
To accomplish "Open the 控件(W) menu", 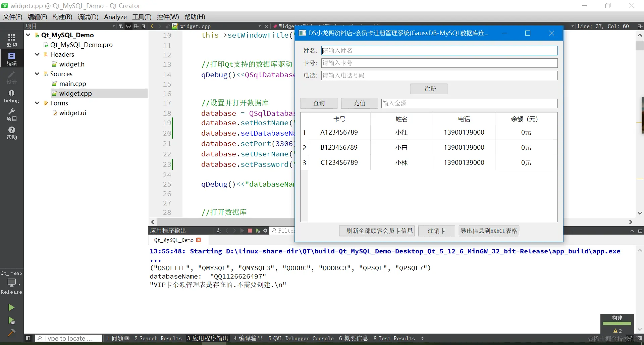I will point(168,17).
